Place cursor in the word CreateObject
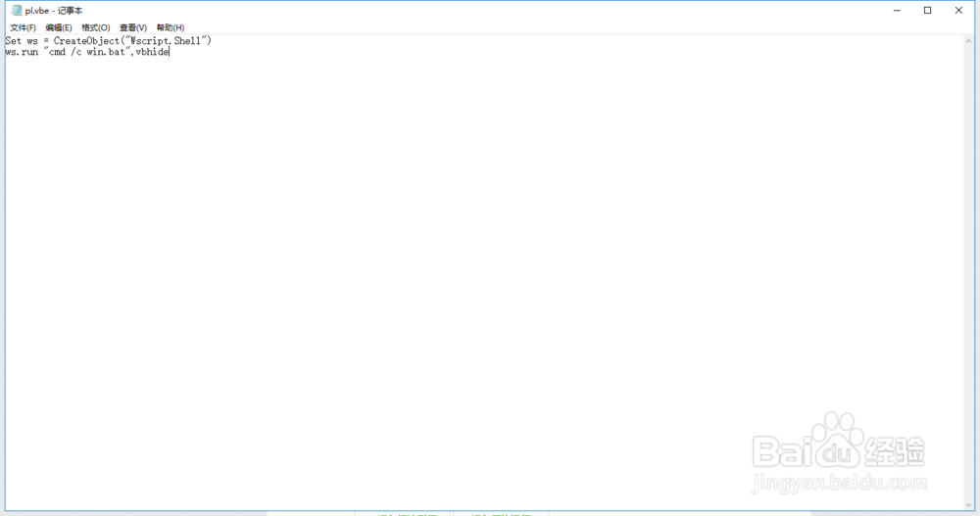Image resolution: width=980 pixels, height=516 pixels. coord(86,40)
